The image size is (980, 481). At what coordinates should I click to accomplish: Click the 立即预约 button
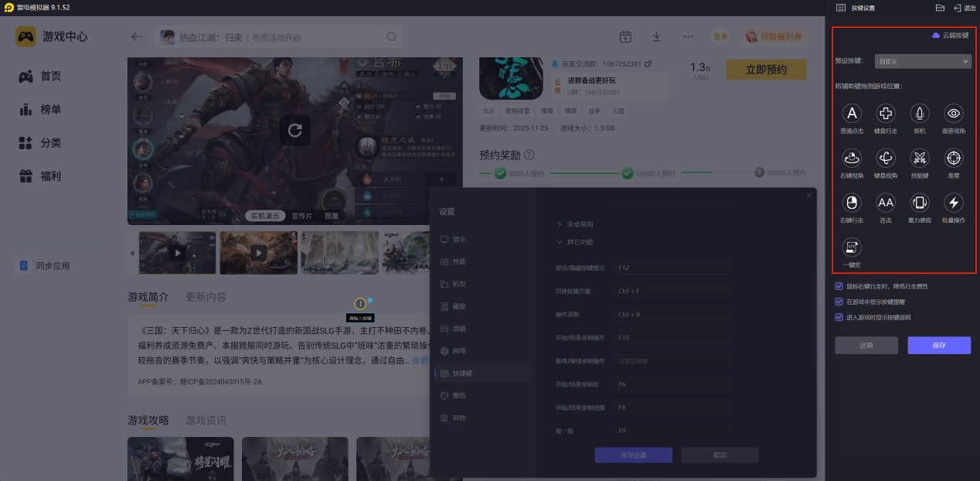tap(766, 70)
